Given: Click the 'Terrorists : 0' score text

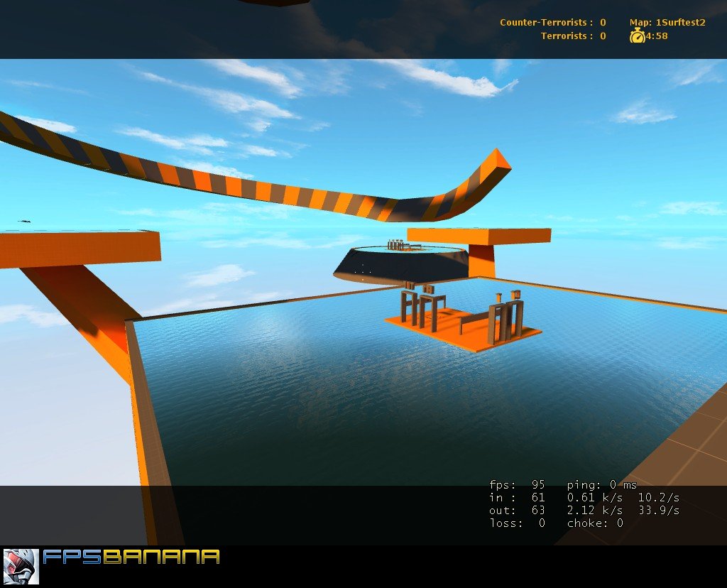Looking at the screenshot, I should 573,36.
